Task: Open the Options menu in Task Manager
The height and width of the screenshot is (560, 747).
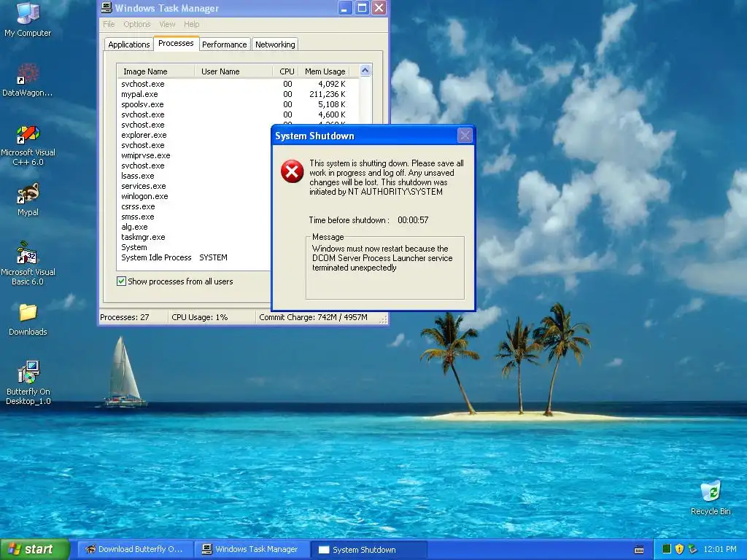Action: coord(136,24)
